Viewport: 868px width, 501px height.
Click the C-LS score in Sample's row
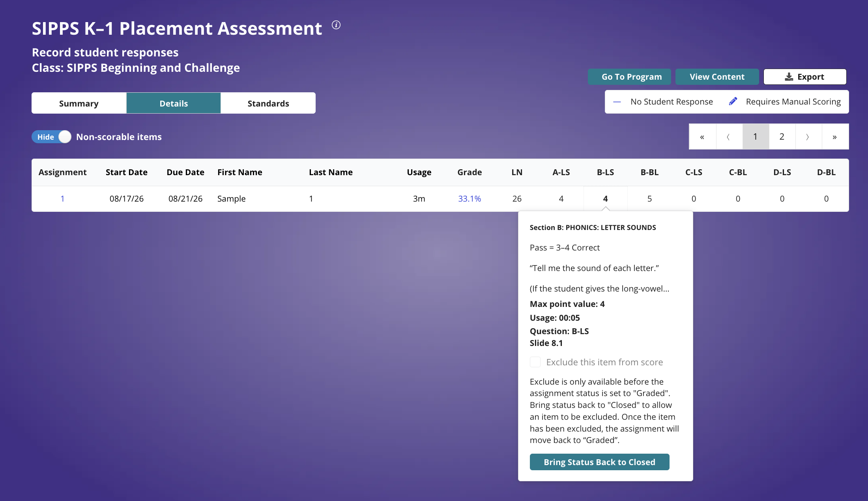pyautogui.click(x=694, y=199)
